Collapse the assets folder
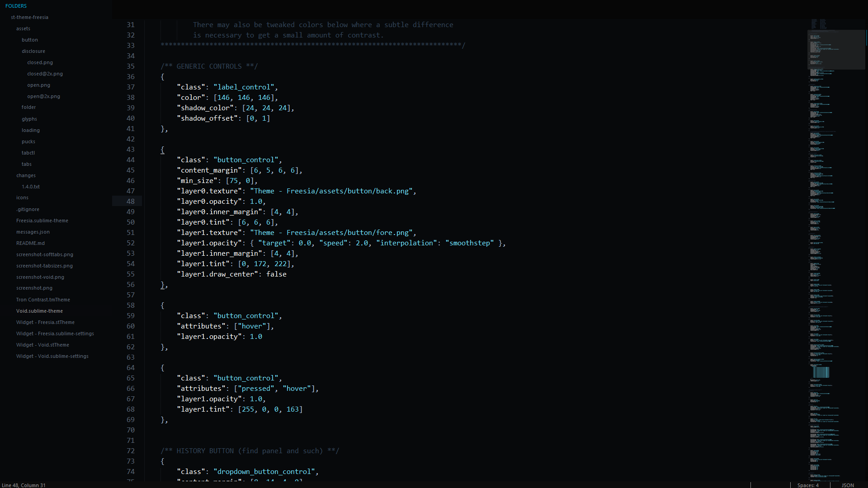Image resolution: width=868 pixels, height=488 pixels. (x=23, y=28)
